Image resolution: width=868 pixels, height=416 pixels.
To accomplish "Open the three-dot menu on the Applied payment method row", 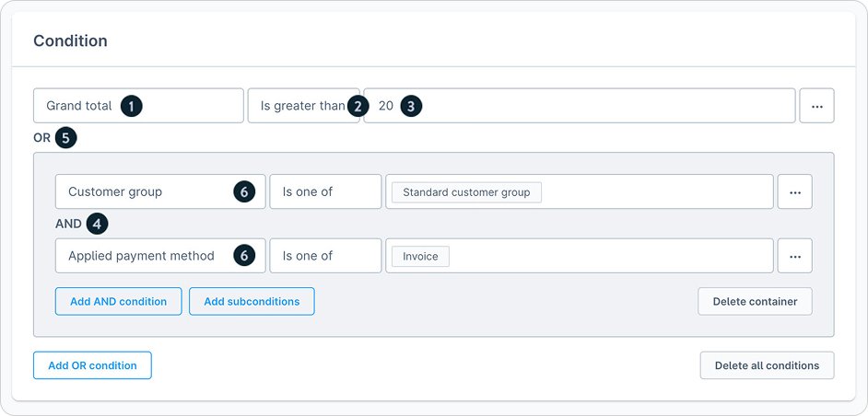I will [x=794, y=256].
